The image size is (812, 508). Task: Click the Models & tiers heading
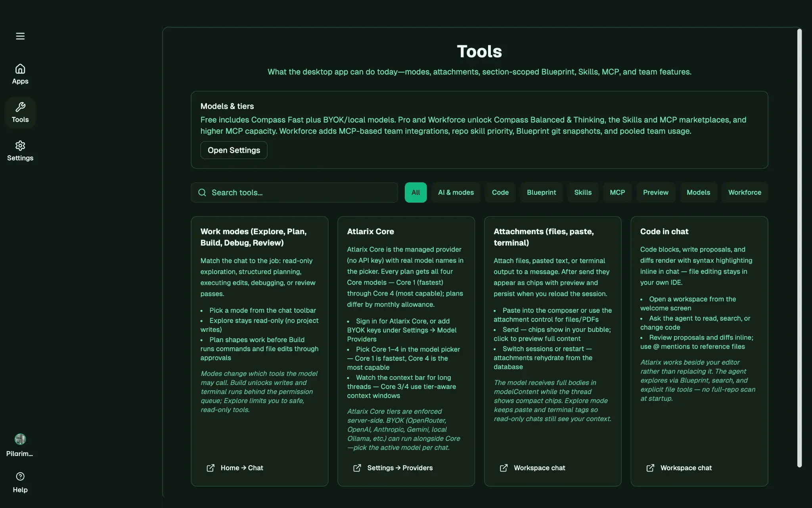227,106
